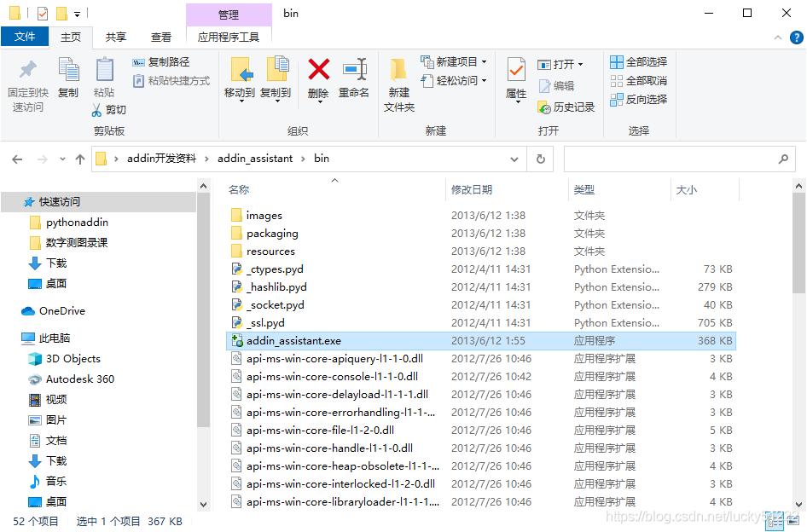This screenshot has width=807, height=532.
Task: Switch to the View (查看) tab
Action: point(161,37)
